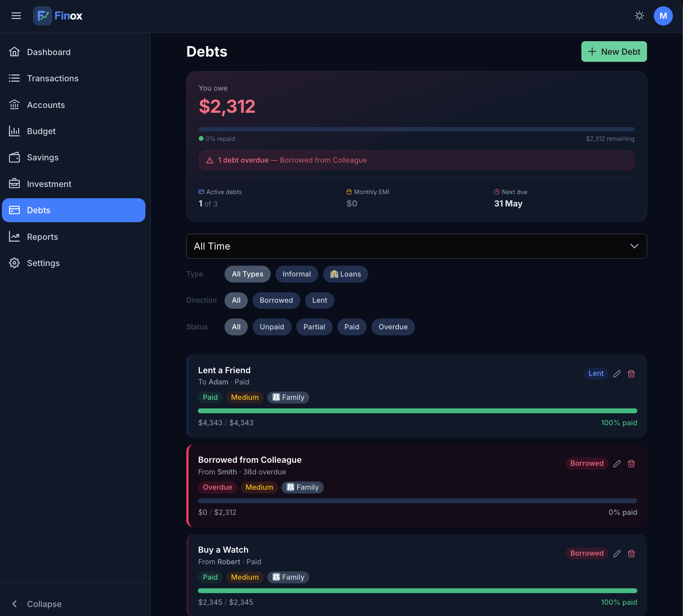Click the Budget bar chart icon

(14, 131)
